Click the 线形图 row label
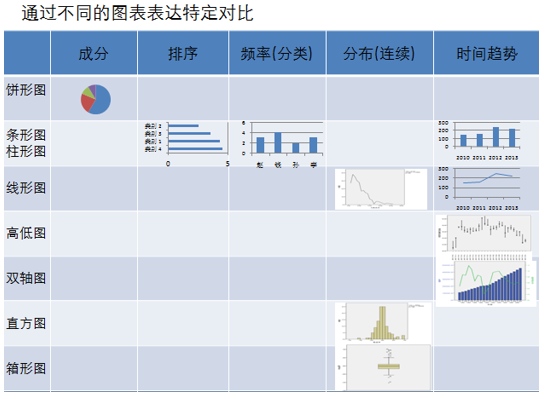This screenshot has height=399, width=558. click(26, 188)
